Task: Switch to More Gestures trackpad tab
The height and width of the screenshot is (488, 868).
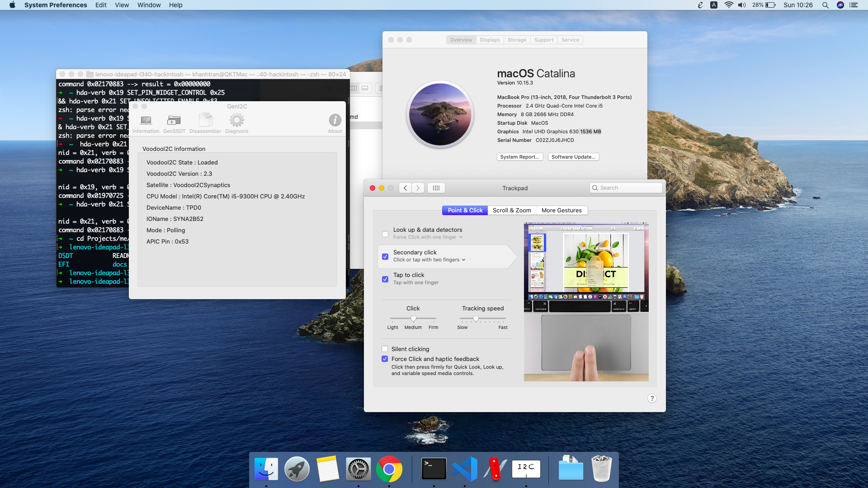Action: point(561,210)
